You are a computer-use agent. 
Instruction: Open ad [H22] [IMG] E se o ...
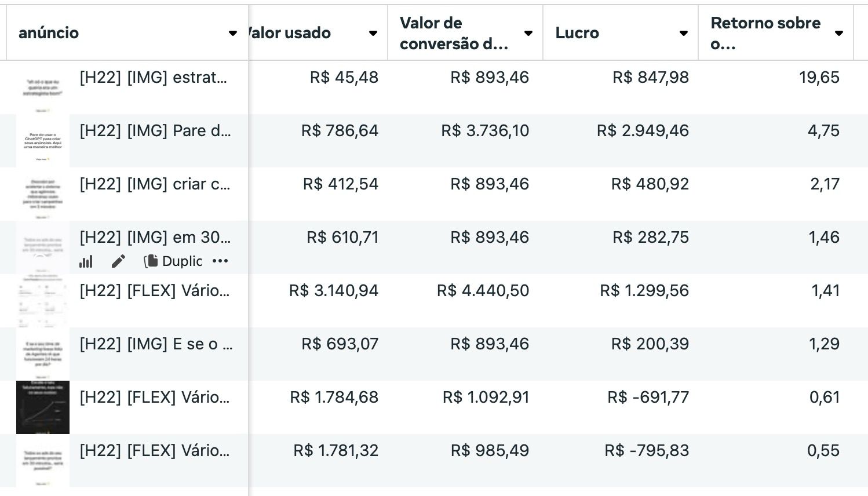pyautogui.click(x=156, y=344)
